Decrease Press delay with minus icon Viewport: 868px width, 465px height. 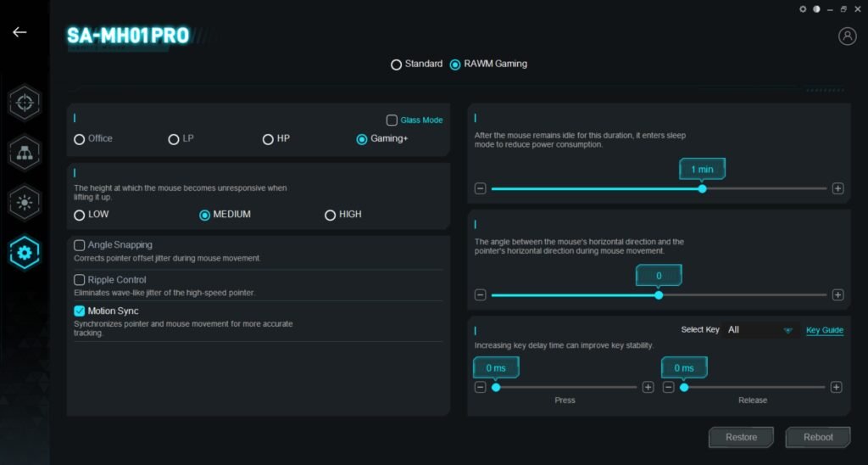(x=480, y=388)
